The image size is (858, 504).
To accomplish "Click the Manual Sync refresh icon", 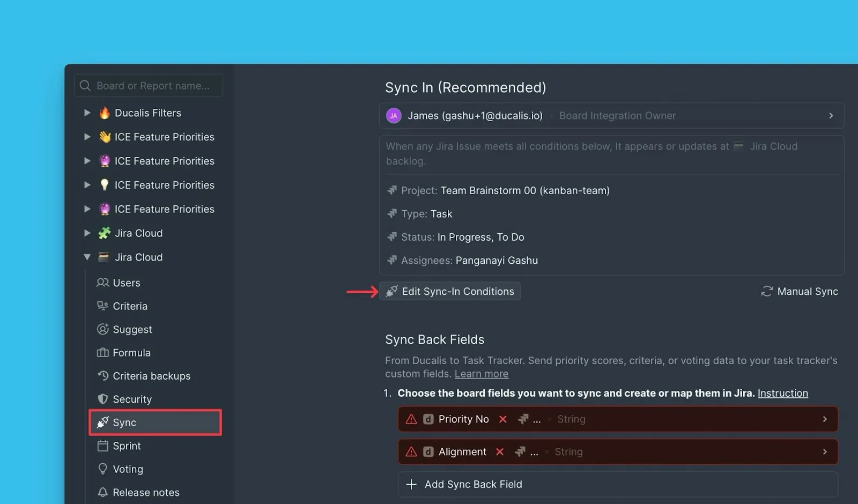I will [x=767, y=291].
